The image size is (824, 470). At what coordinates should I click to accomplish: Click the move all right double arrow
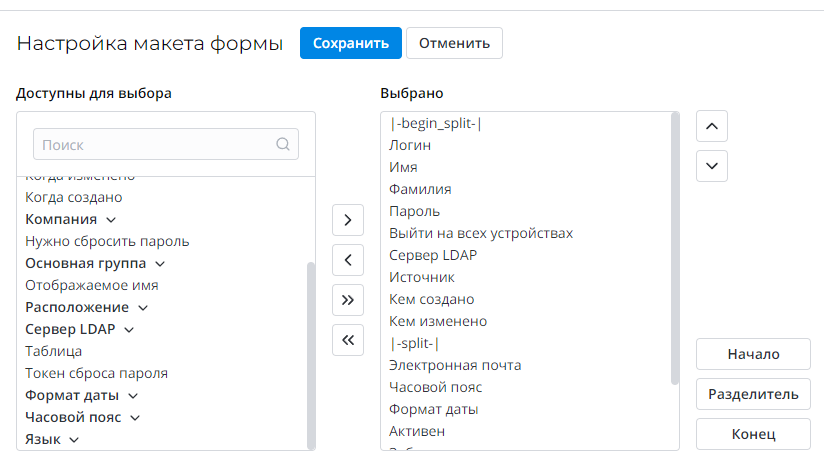tap(347, 299)
